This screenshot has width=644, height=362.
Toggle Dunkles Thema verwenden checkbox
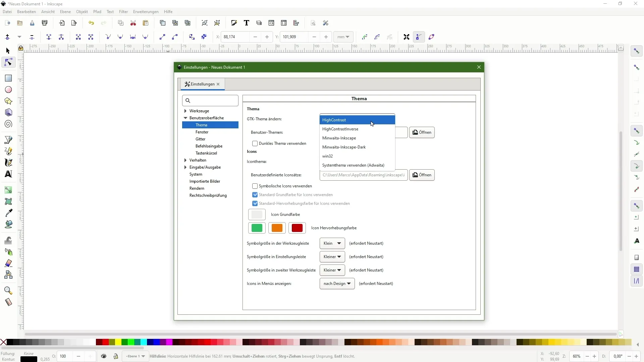pyautogui.click(x=255, y=143)
